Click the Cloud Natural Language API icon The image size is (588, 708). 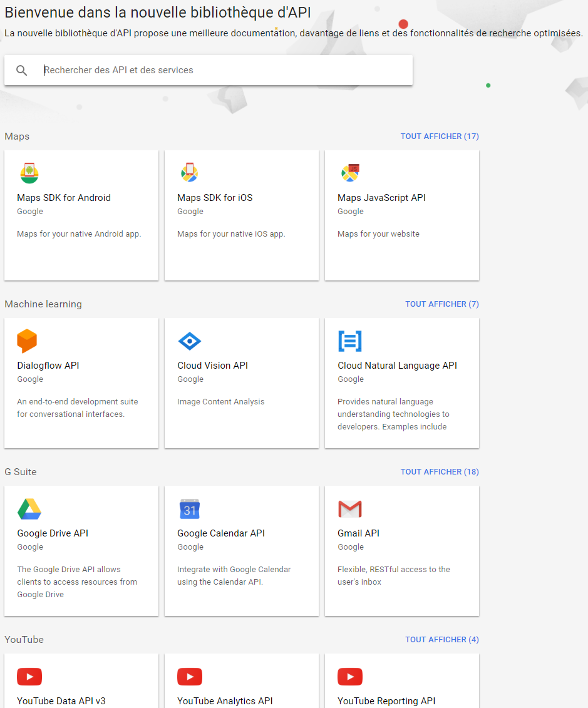[x=349, y=341]
